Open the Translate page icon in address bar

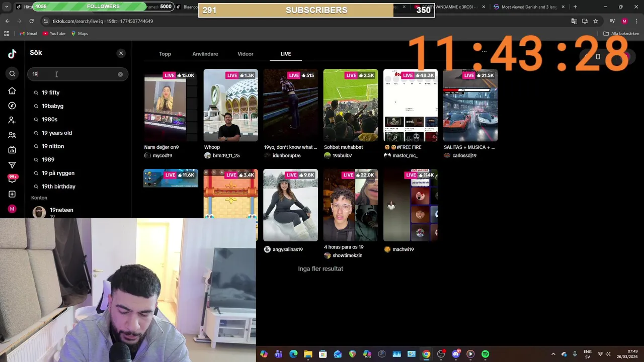tap(574, 21)
